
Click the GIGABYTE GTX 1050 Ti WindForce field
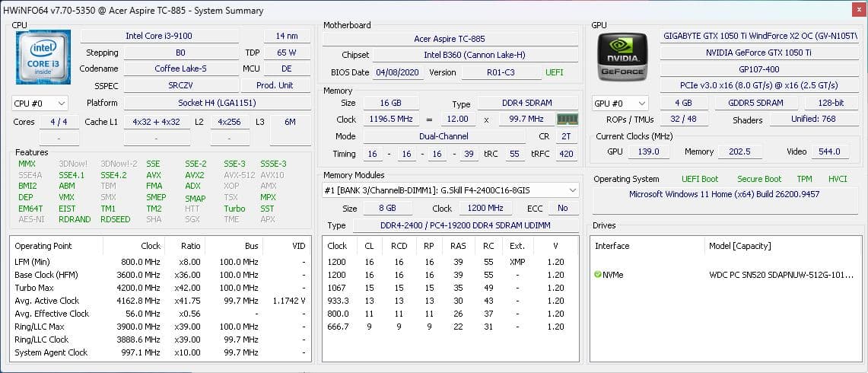click(x=759, y=36)
